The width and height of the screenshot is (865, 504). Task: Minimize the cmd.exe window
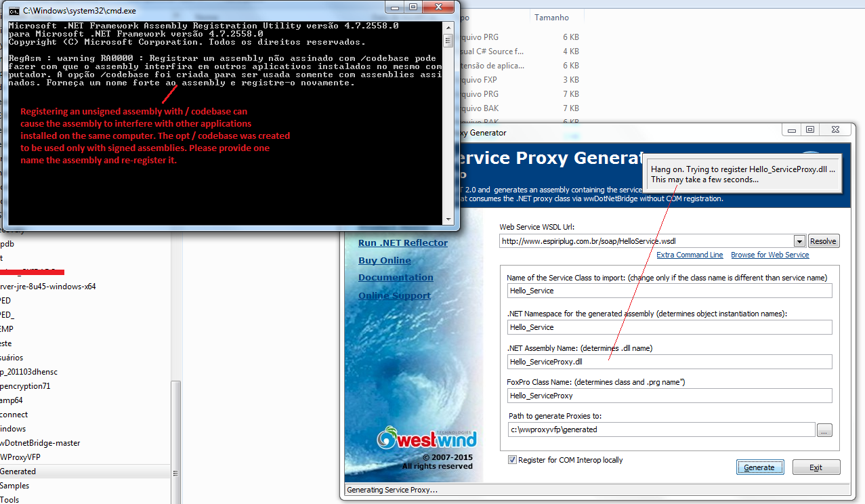tap(396, 7)
